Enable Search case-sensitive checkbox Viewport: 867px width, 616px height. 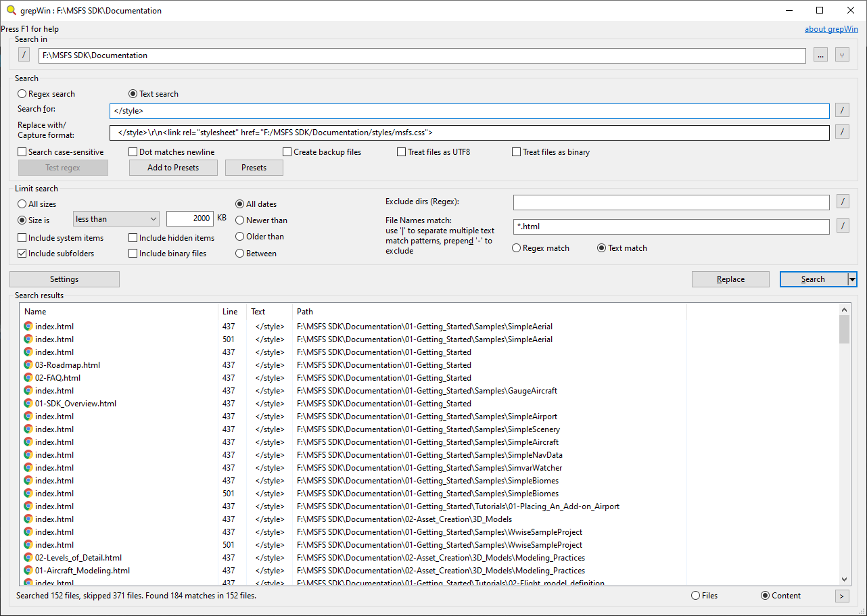(x=22, y=152)
